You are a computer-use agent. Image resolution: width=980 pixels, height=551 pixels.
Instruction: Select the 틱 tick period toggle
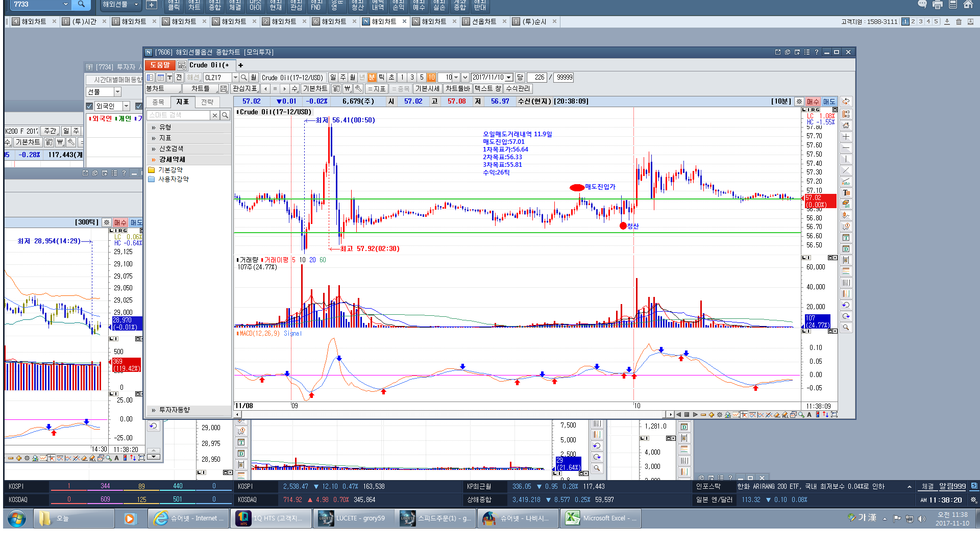point(381,78)
